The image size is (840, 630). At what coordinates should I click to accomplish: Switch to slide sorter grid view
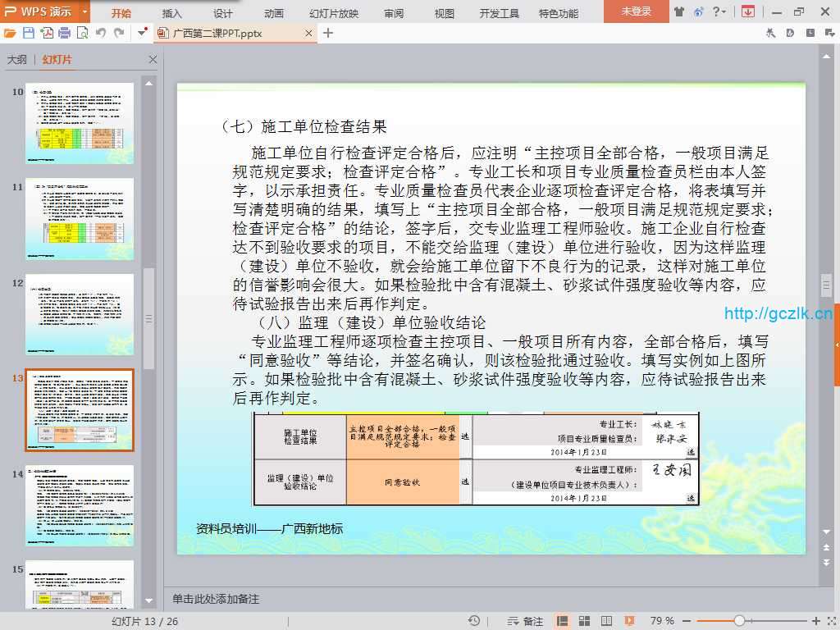pyautogui.click(x=585, y=621)
